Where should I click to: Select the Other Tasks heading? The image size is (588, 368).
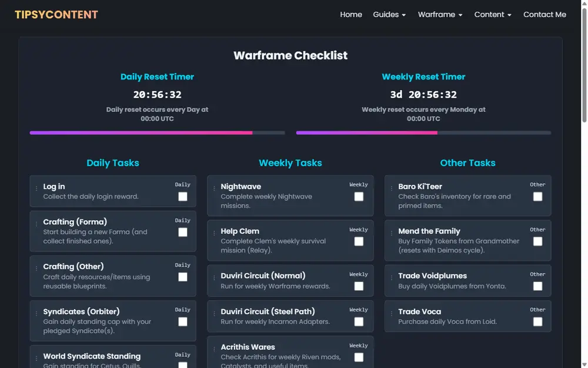point(467,163)
